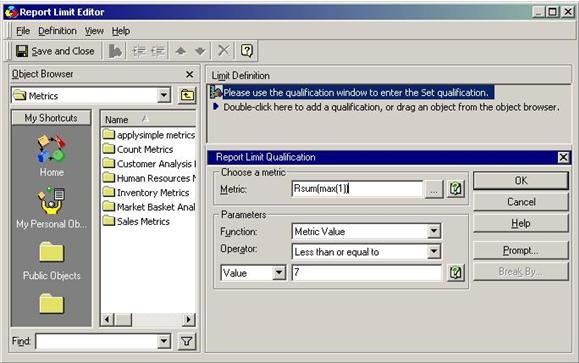Click the My Shortcuts header button
Image resolution: width=579 pixels, height=363 pixels.
51,118
